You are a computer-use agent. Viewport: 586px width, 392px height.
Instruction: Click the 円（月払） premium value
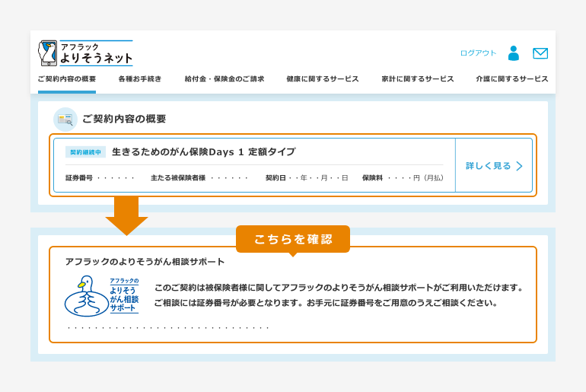coord(428,178)
